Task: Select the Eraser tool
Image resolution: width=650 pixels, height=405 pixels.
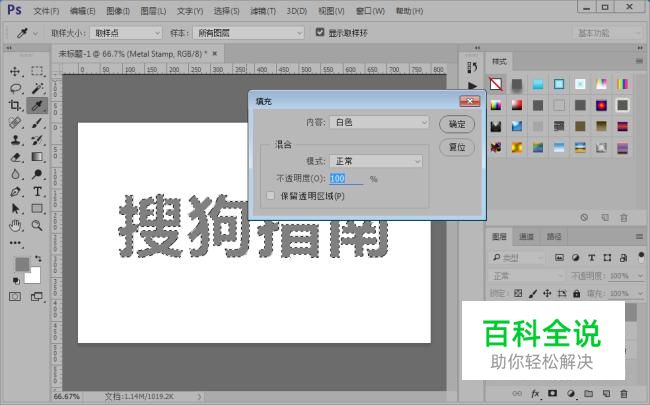Action: (x=15, y=157)
